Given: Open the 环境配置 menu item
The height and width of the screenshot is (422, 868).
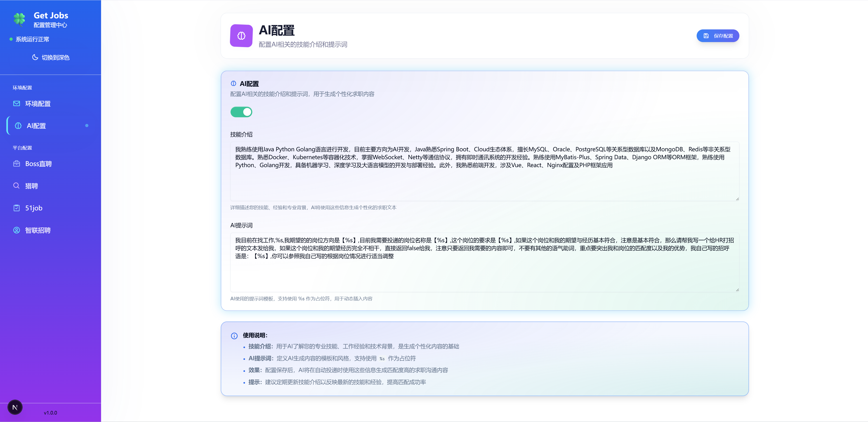Looking at the screenshot, I should coord(38,104).
